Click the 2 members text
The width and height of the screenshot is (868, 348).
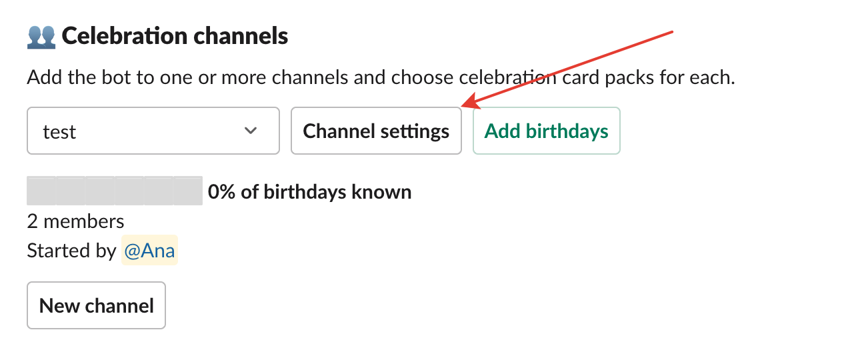point(75,221)
